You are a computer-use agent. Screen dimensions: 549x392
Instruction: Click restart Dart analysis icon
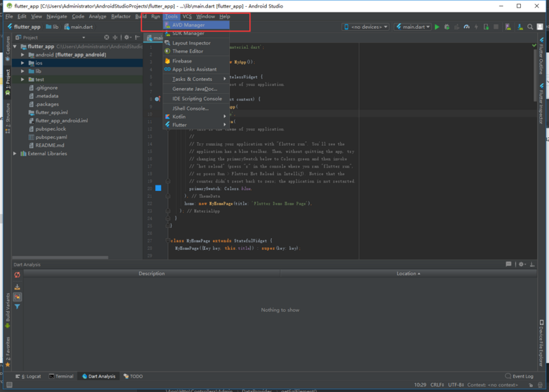point(17,275)
